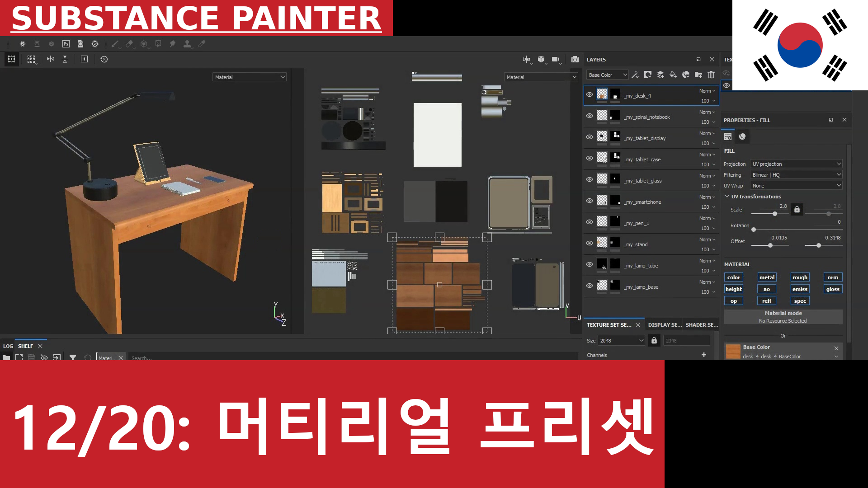The image size is (868, 488).
Task: Toggle the scale lock button
Action: [x=797, y=209]
